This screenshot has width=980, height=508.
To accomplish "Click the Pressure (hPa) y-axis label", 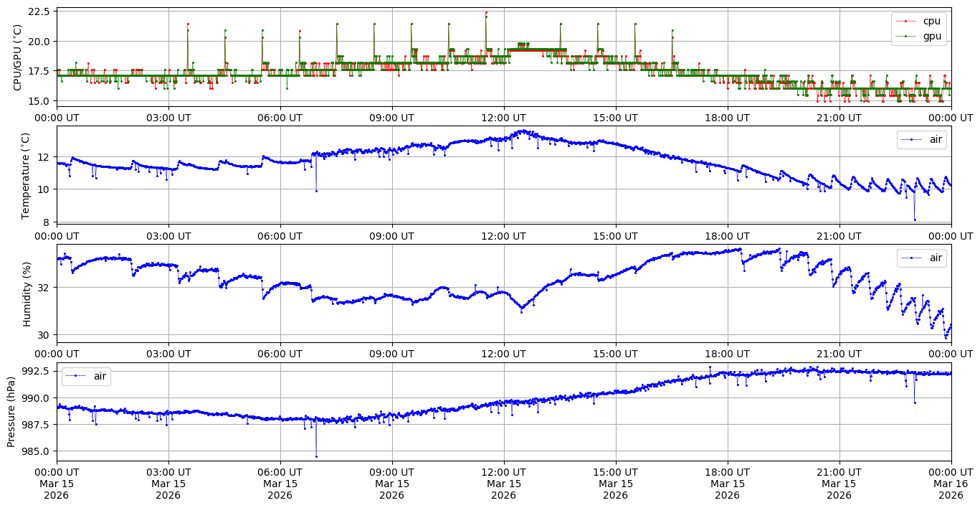I will 11,412.
